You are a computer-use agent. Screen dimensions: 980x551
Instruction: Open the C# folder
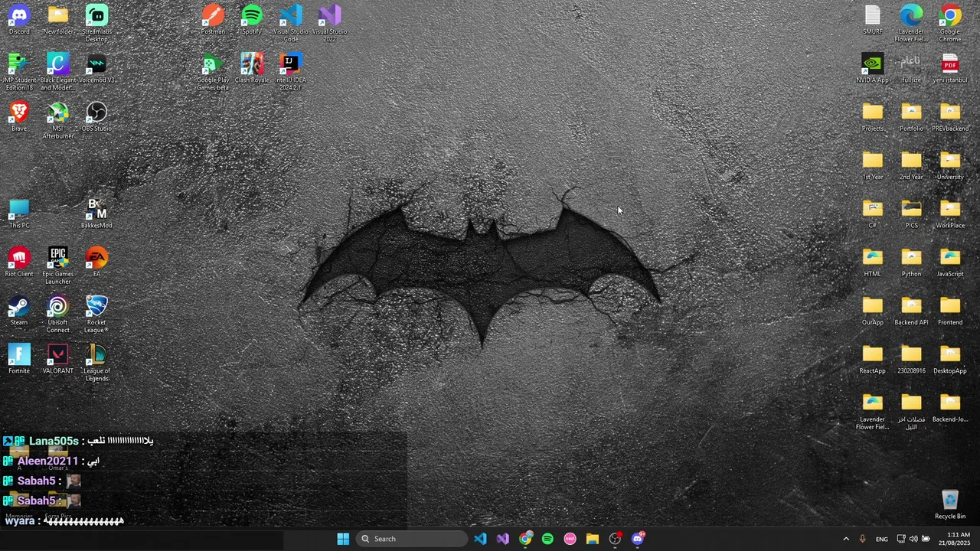click(x=873, y=214)
